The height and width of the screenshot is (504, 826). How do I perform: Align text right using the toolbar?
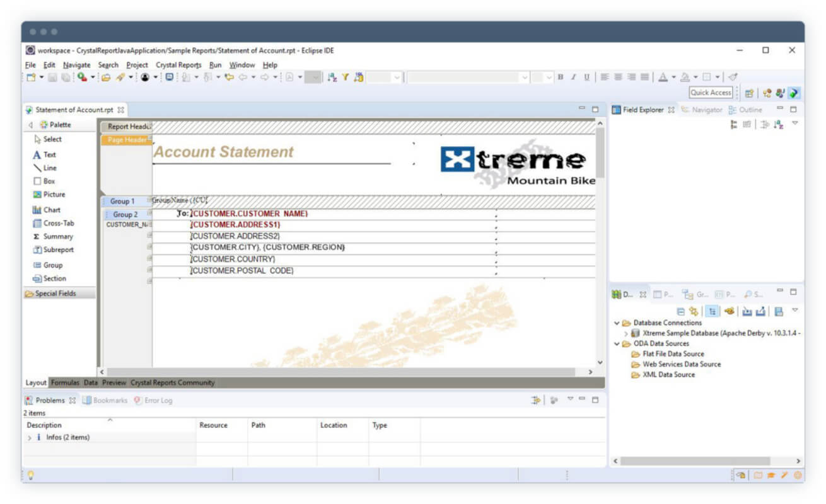[631, 77]
